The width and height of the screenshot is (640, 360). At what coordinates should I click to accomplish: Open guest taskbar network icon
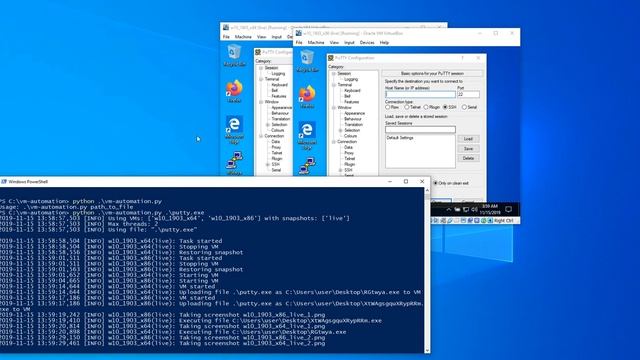466,209
